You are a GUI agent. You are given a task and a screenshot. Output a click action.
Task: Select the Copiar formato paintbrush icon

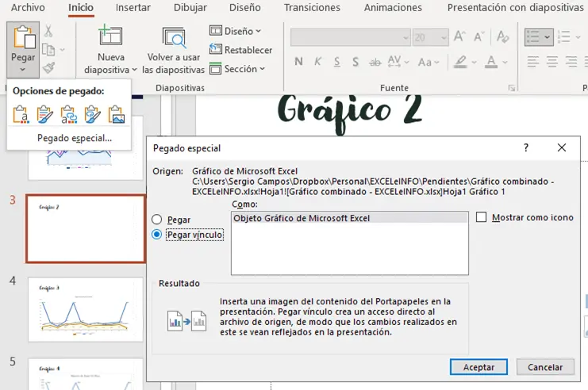48,68
